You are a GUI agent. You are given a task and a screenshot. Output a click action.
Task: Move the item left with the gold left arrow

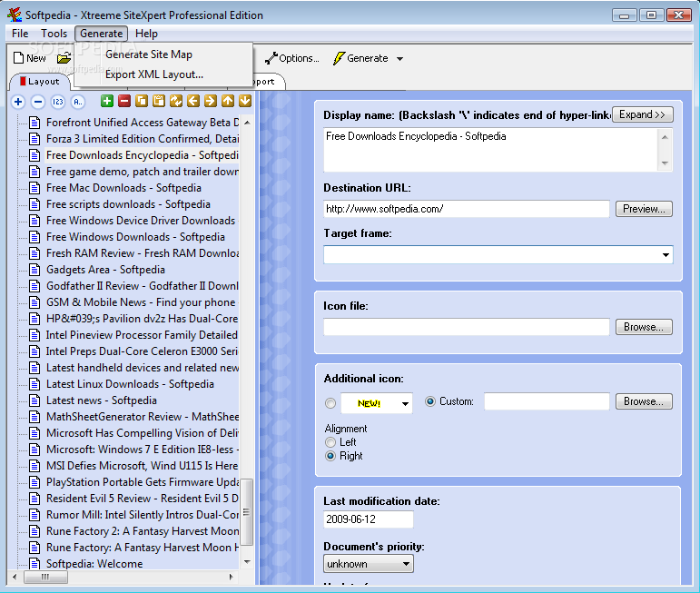(193, 101)
